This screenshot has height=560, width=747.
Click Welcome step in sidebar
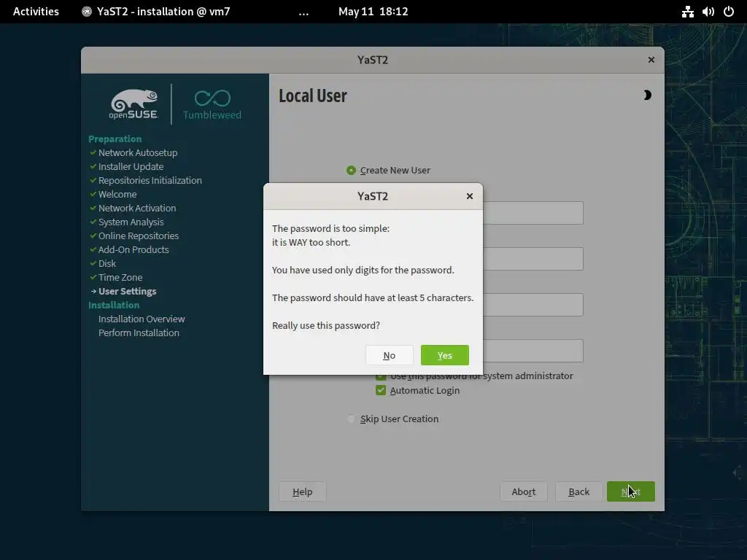117,194
